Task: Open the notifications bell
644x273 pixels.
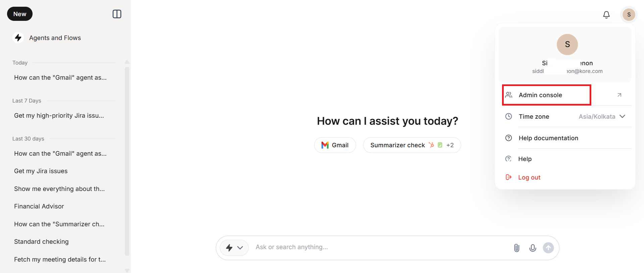Action: point(606,14)
